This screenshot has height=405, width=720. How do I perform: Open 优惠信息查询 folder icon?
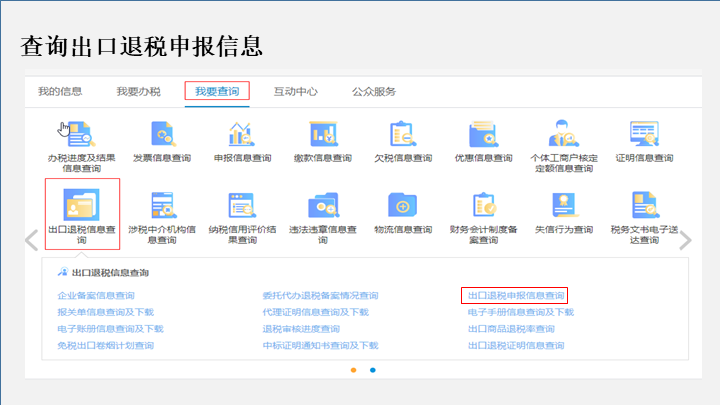[483, 134]
